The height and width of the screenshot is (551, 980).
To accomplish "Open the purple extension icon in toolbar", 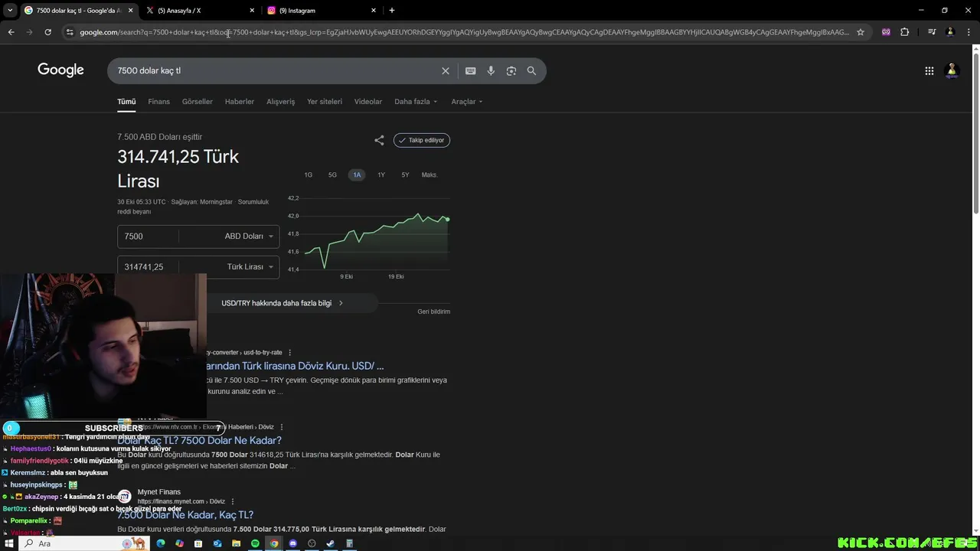I will pyautogui.click(x=886, y=32).
